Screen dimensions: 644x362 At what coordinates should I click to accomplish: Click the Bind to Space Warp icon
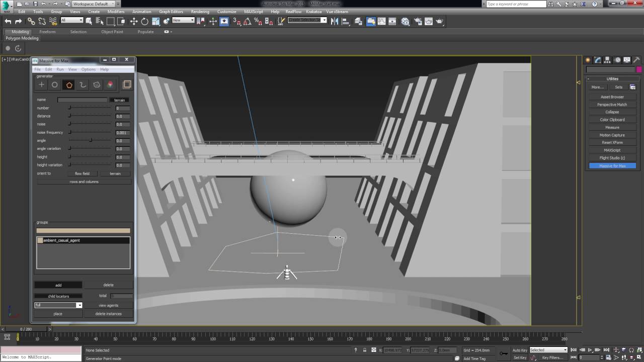point(53,21)
